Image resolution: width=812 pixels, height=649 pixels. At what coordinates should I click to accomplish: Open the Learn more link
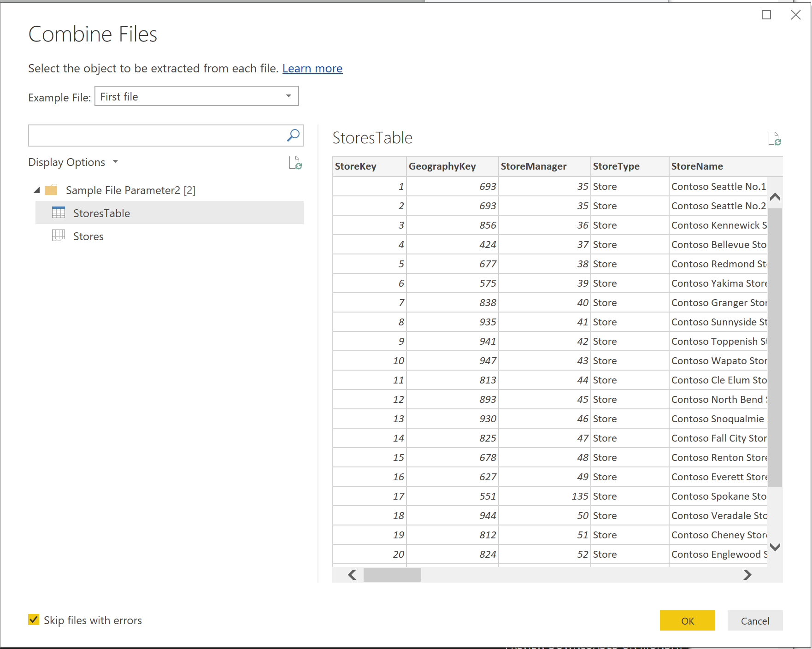point(312,69)
